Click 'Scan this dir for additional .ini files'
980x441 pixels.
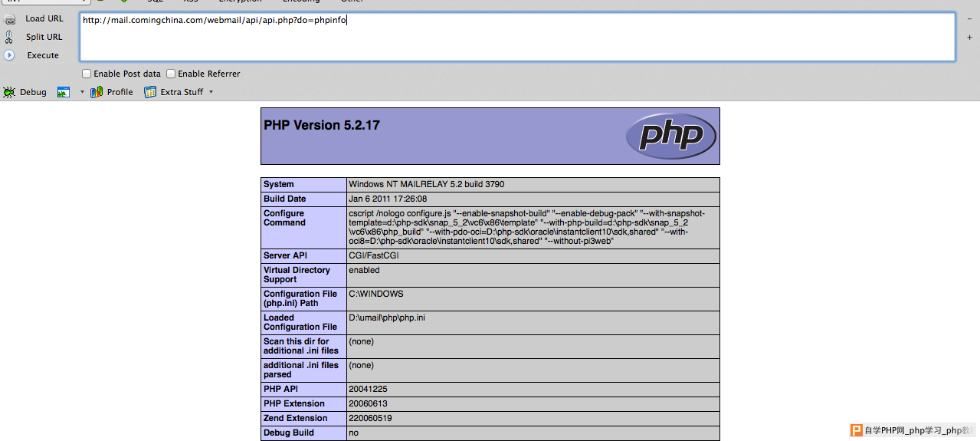pos(301,346)
